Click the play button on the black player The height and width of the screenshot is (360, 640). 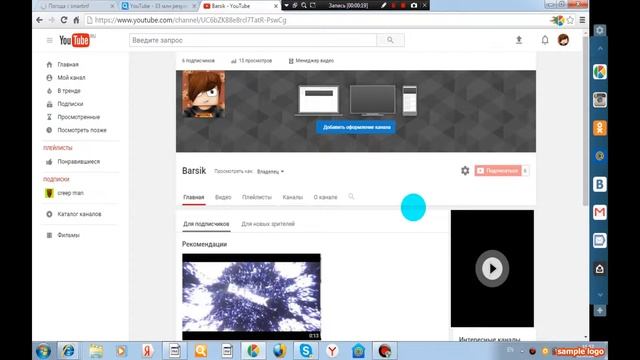pos(492,269)
